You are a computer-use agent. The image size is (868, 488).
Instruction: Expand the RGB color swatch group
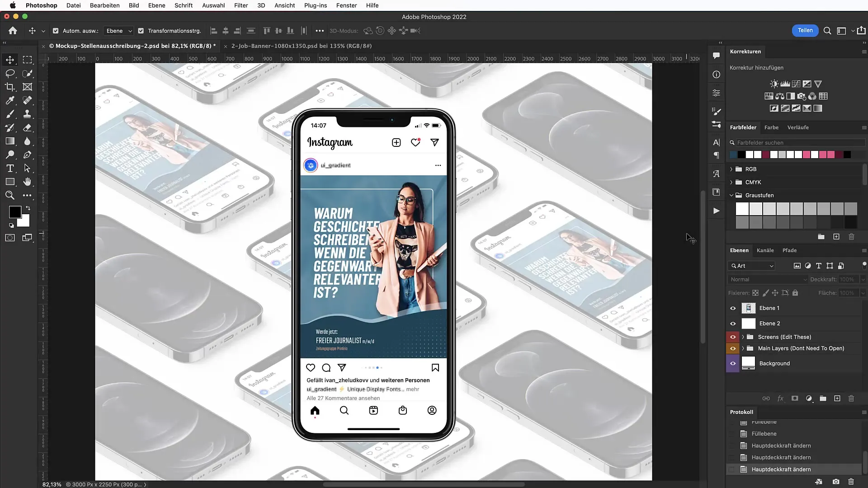point(731,169)
